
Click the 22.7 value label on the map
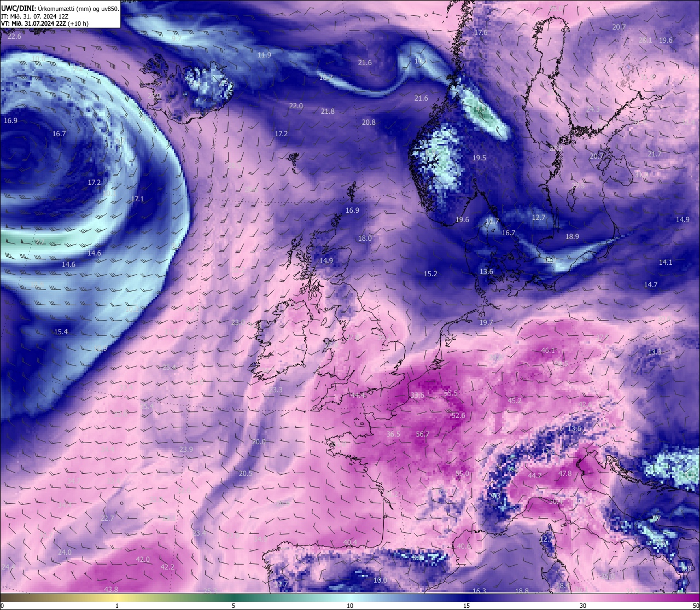(x=107, y=519)
